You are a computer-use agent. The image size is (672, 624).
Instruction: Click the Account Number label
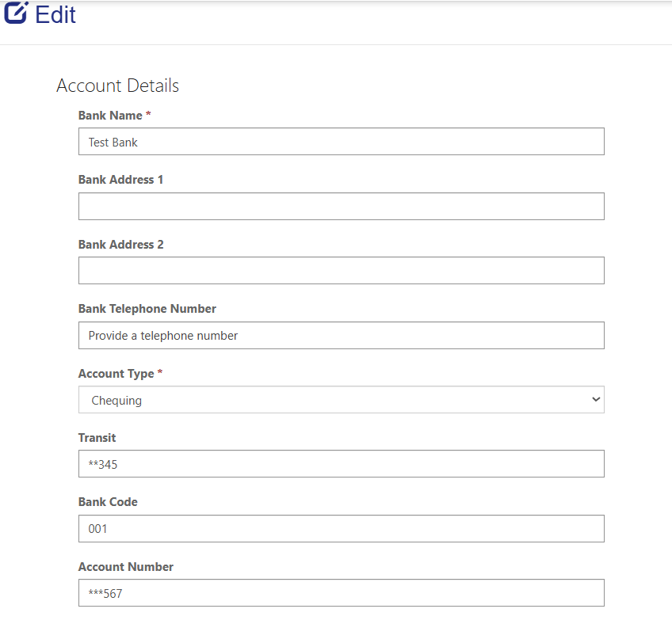pyautogui.click(x=125, y=567)
